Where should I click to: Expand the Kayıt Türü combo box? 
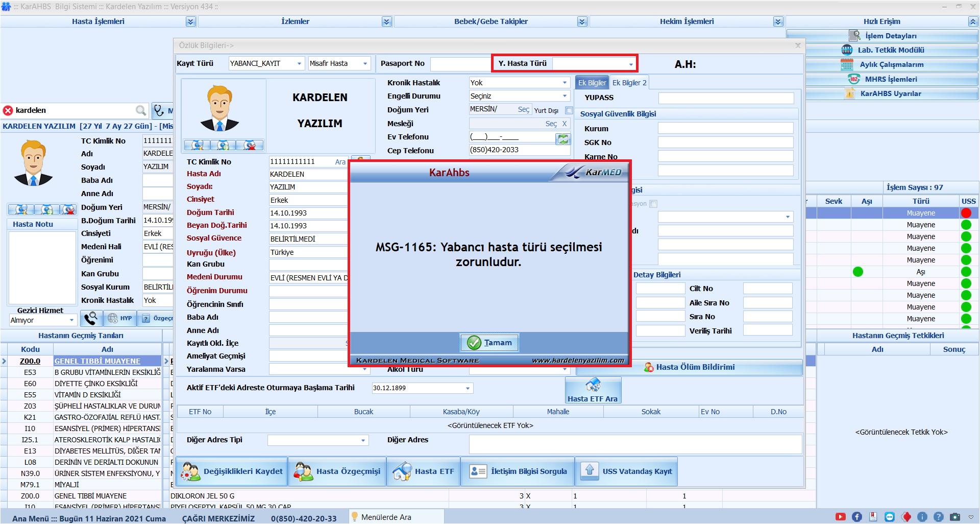point(299,64)
